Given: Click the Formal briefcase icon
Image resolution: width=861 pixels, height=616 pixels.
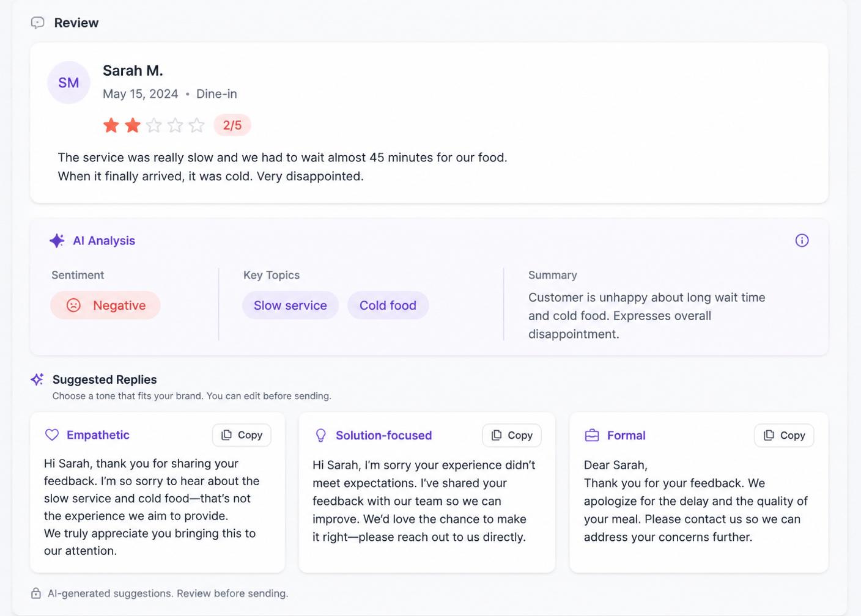Looking at the screenshot, I should click(592, 435).
